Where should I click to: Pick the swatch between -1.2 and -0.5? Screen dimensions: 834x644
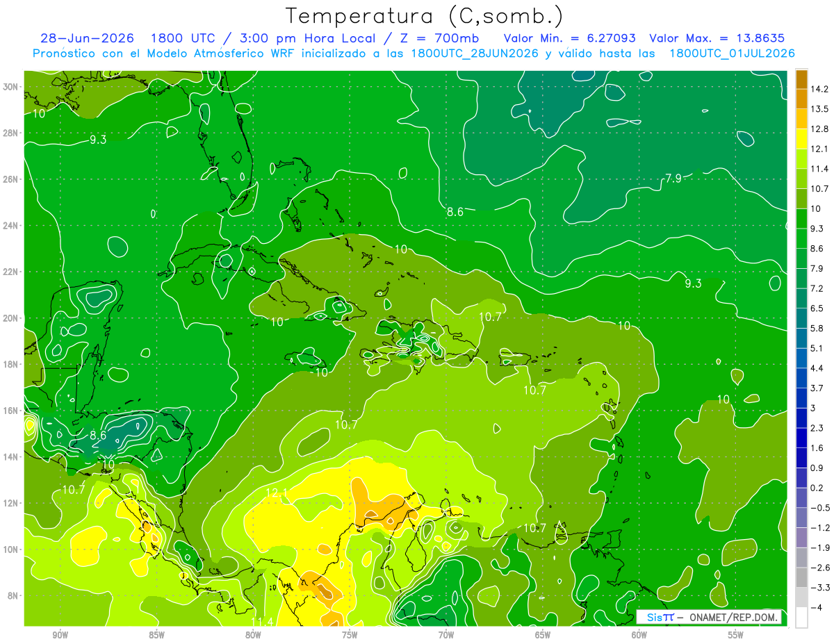tap(801, 518)
